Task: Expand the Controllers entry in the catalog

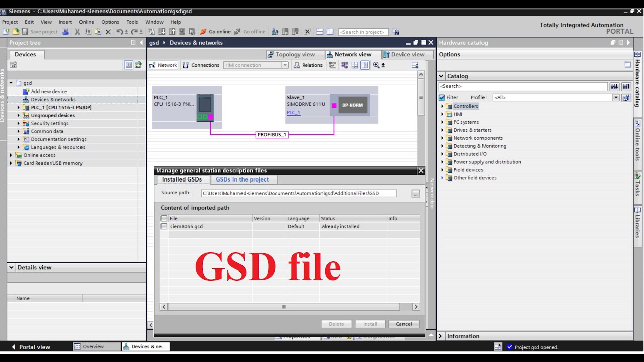Action: pyautogui.click(x=442, y=106)
